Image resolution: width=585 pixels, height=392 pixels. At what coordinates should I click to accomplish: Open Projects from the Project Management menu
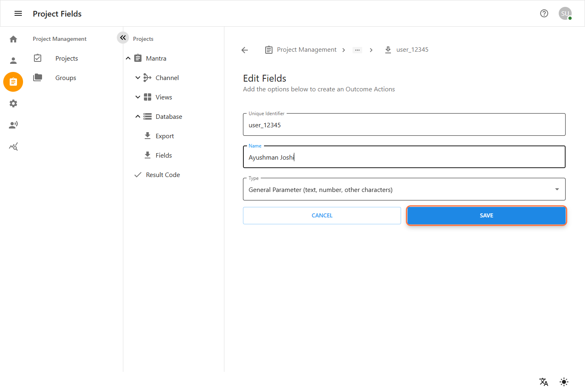(67, 58)
